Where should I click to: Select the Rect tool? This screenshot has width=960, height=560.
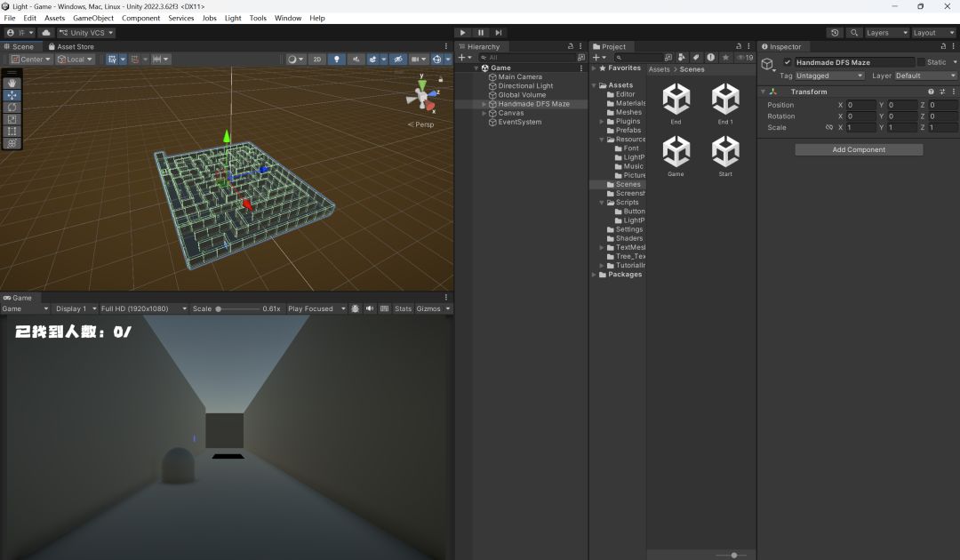click(x=12, y=131)
